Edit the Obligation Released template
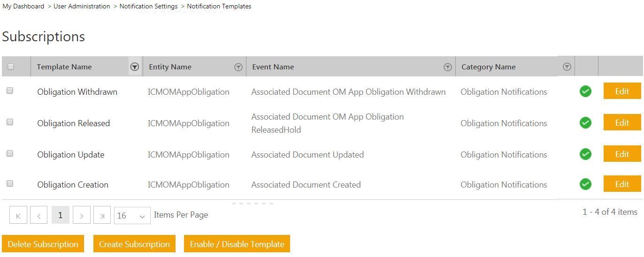Viewport: 644px width, 257px height. tap(622, 123)
